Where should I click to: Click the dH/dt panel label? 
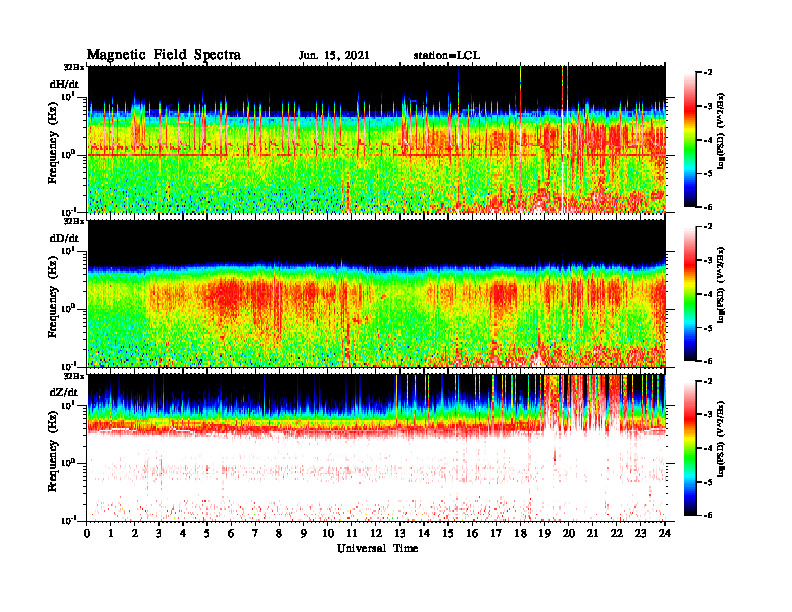[x=64, y=84]
